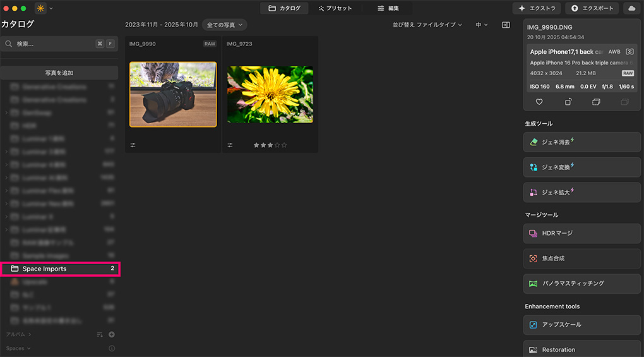This screenshot has height=357, width=644.
Task: Open the ジェネ変換 GenSwap tool
Action: (582, 167)
